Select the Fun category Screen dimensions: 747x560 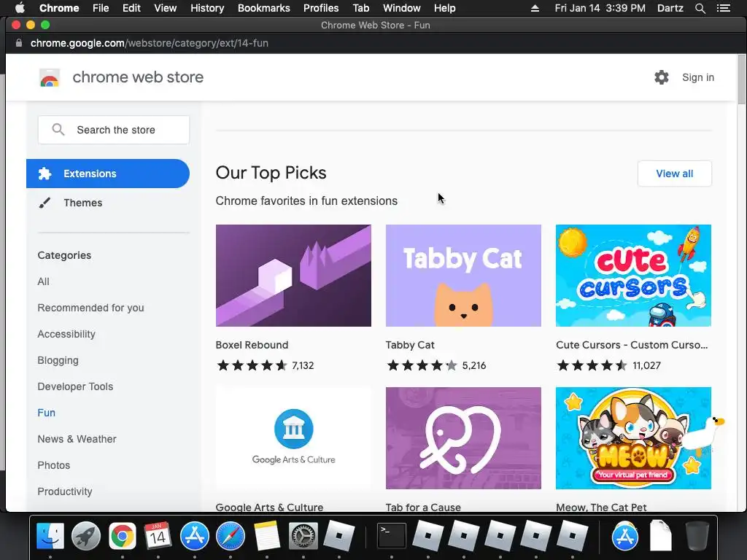click(x=46, y=413)
